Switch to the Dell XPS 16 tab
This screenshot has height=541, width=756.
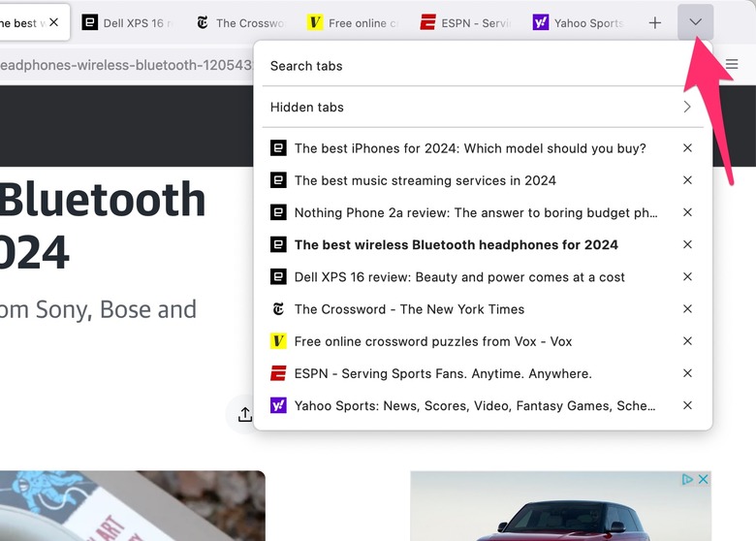pos(129,22)
